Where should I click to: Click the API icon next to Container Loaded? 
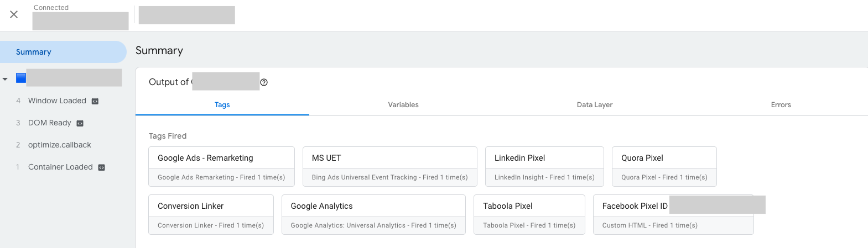coord(101,167)
